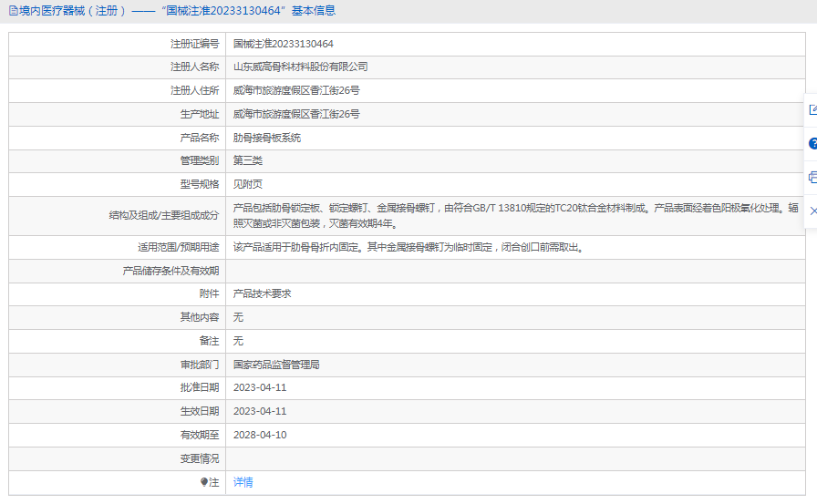This screenshot has width=817, height=504.
Task: Click the 适用范围/预期用途 label
Action: pyautogui.click(x=179, y=247)
